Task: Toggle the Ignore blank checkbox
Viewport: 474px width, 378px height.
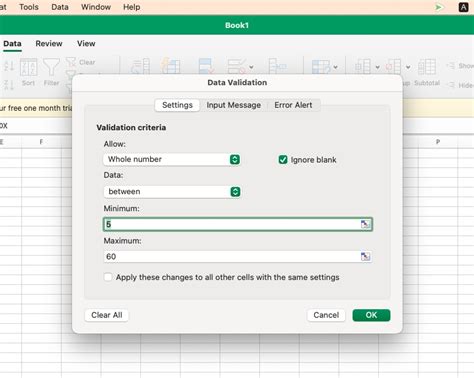Action: [283, 160]
